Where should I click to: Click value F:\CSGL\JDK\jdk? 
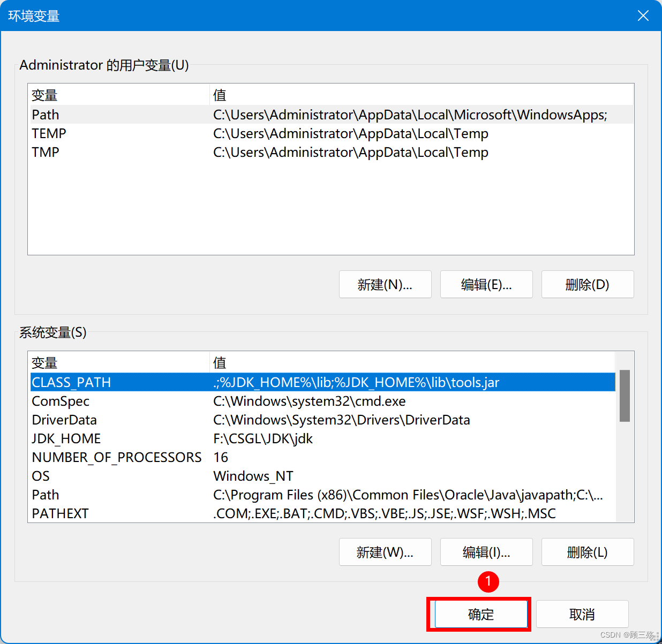pos(263,438)
